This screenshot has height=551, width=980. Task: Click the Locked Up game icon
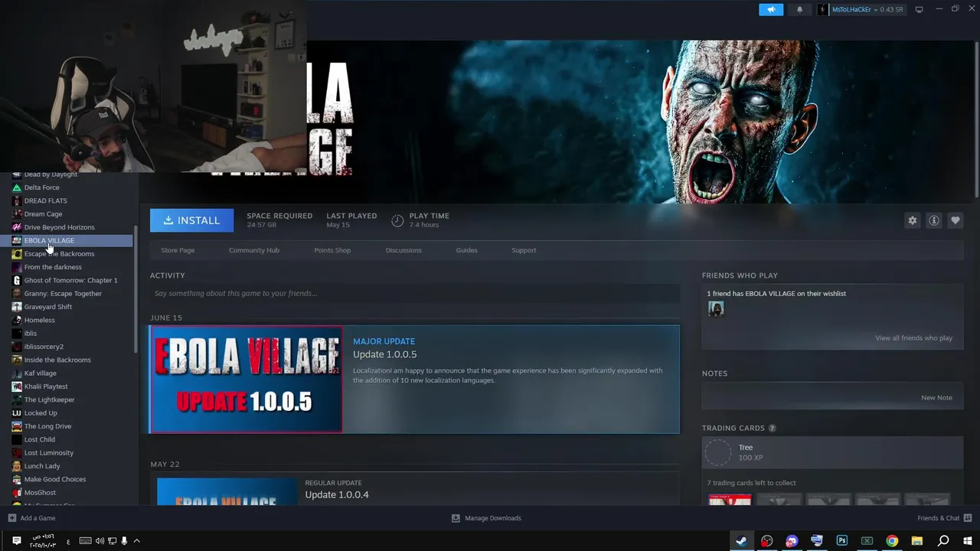(x=17, y=413)
